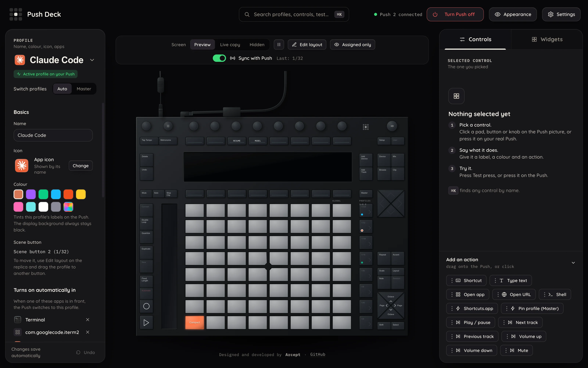The image size is (588, 368).
Task: Turn Push off
Action: 455,14
